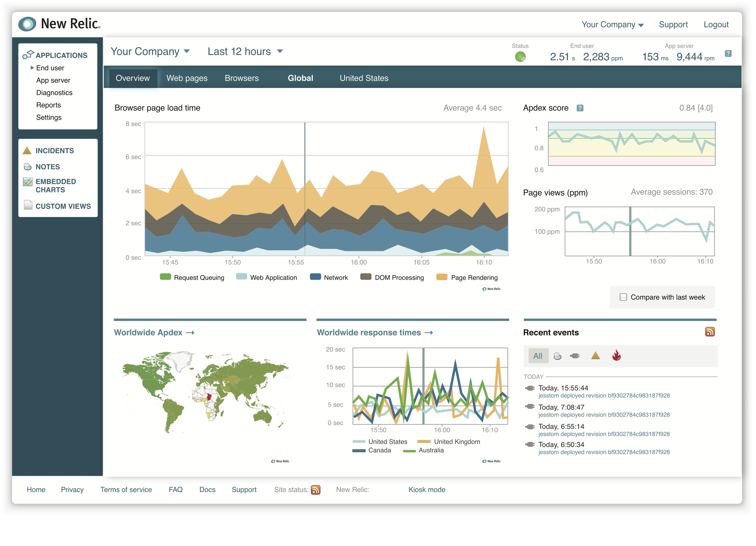Click the Incidents icon in sidebar

28,150
